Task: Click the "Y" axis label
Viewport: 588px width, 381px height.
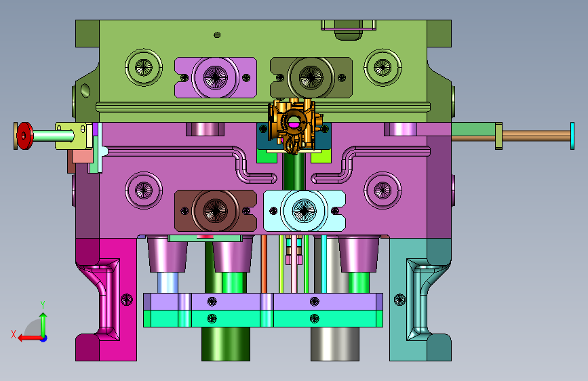Action: coord(43,305)
